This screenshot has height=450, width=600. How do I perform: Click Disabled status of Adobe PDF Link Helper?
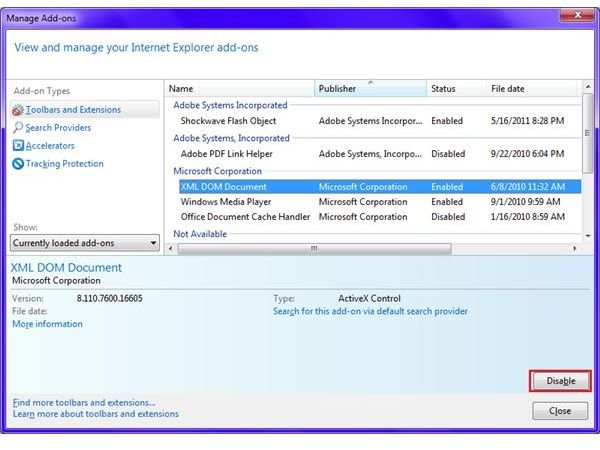tap(448, 154)
